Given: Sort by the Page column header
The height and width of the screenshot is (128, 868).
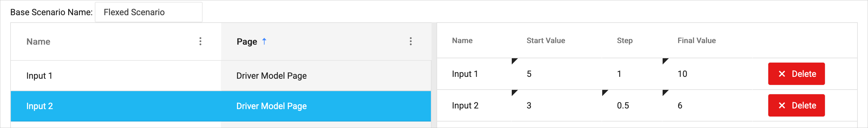Looking at the screenshot, I should tap(247, 42).
